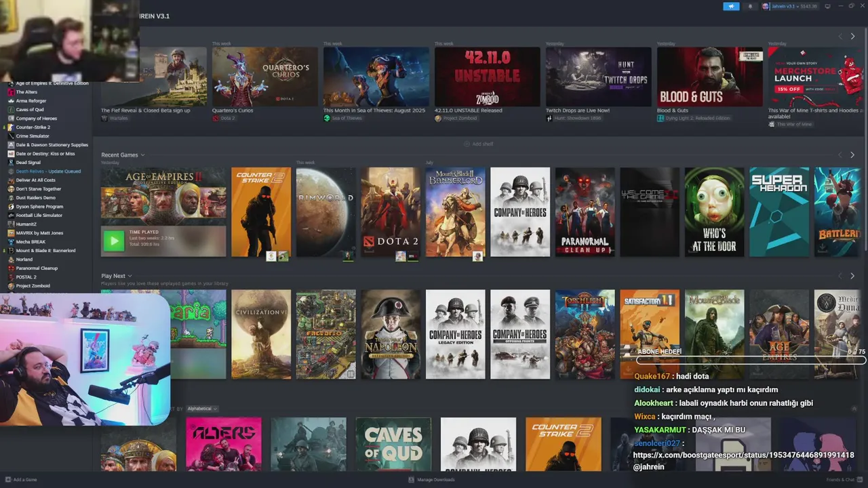The width and height of the screenshot is (868, 488).
Task: Open the Dota 2 cover in Recent Games
Action: [391, 212]
